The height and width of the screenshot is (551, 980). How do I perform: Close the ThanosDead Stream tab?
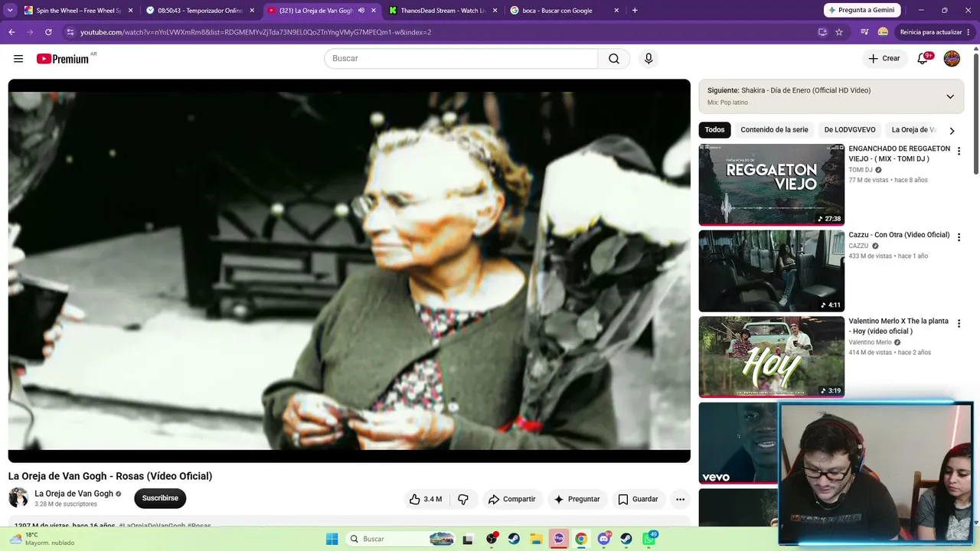click(495, 11)
